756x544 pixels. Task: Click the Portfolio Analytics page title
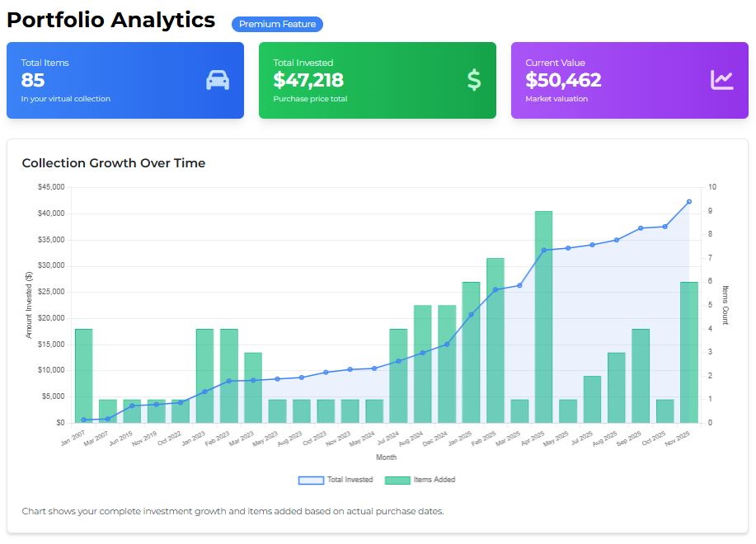pyautogui.click(x=111, y=21)
